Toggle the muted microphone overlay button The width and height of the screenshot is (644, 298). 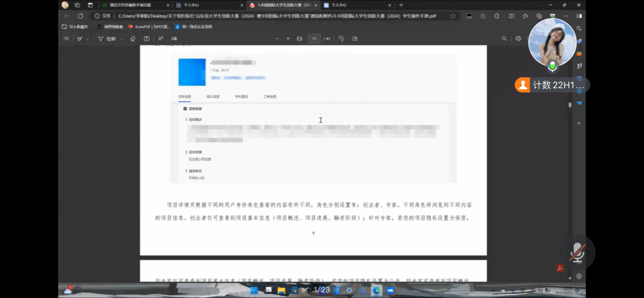point(577,252)
